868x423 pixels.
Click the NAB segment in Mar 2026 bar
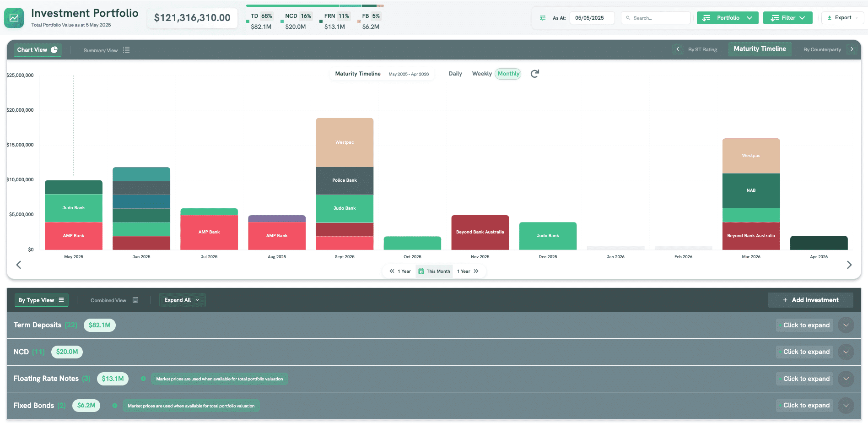click(x=751, y=190)
